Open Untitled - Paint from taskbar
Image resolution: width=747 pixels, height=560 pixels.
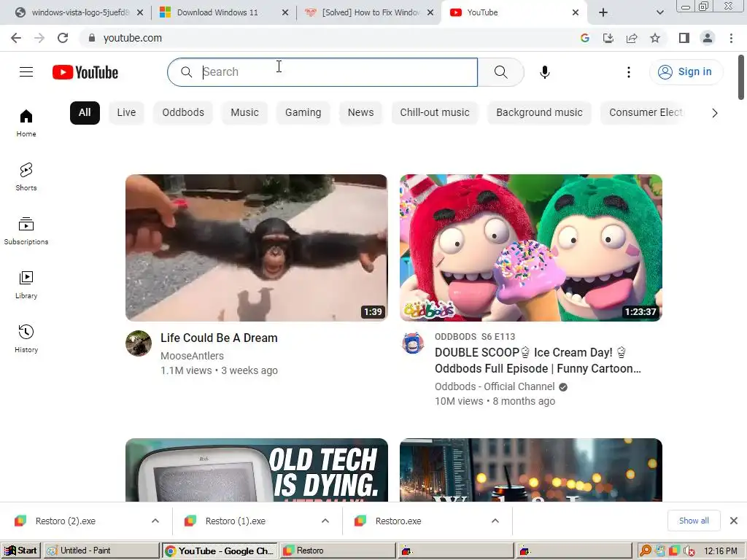(x=101, y=551)
